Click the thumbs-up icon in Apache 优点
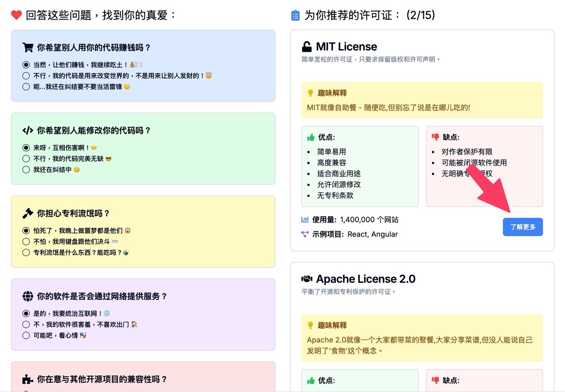 coord(311,380)
